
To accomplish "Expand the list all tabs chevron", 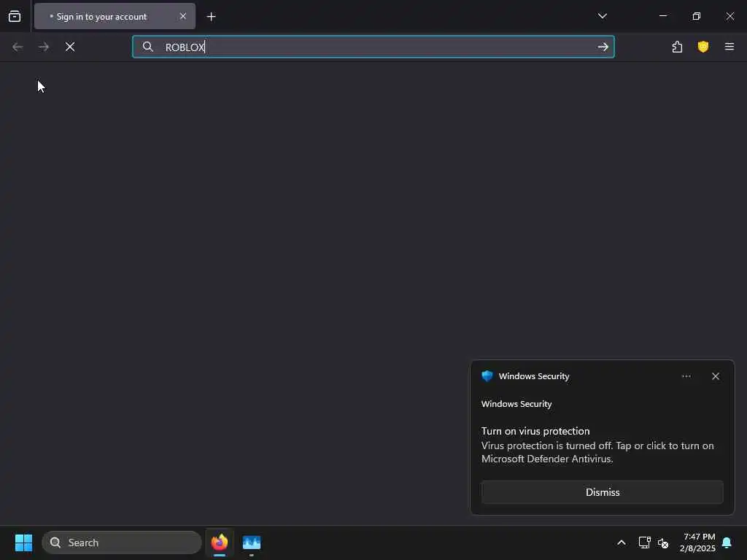I will coord(602,16).
